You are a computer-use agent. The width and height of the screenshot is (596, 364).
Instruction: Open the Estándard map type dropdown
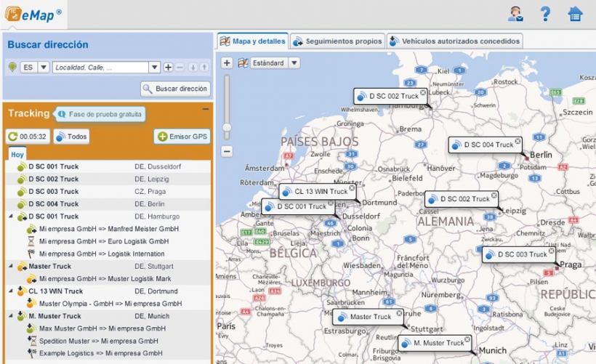coord(294,62)
